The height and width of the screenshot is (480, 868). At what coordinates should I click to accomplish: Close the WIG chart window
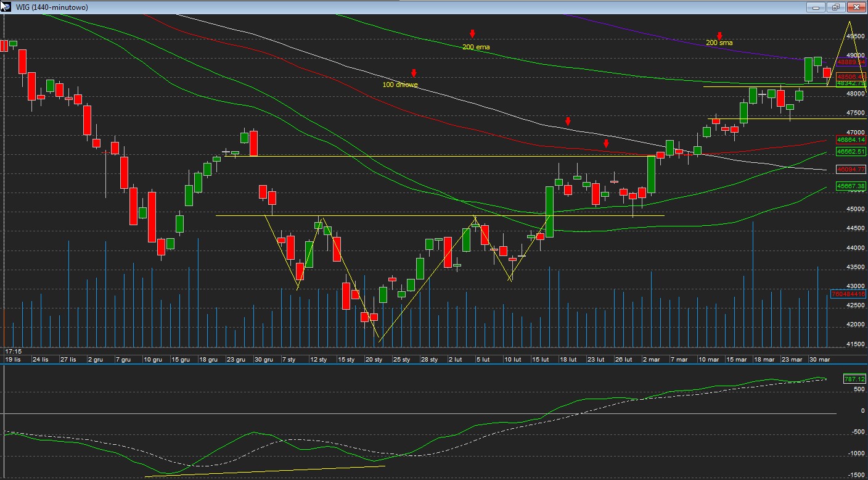click(856, 7)
